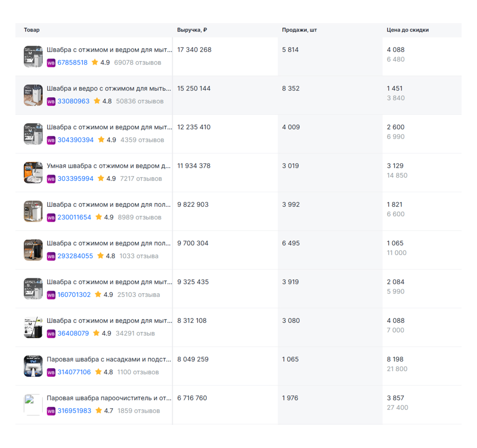The height and width of the screenshot is (448, 477).
Task: Click the broken image thumbnail for 316951983
Action: tap(33, 405)
